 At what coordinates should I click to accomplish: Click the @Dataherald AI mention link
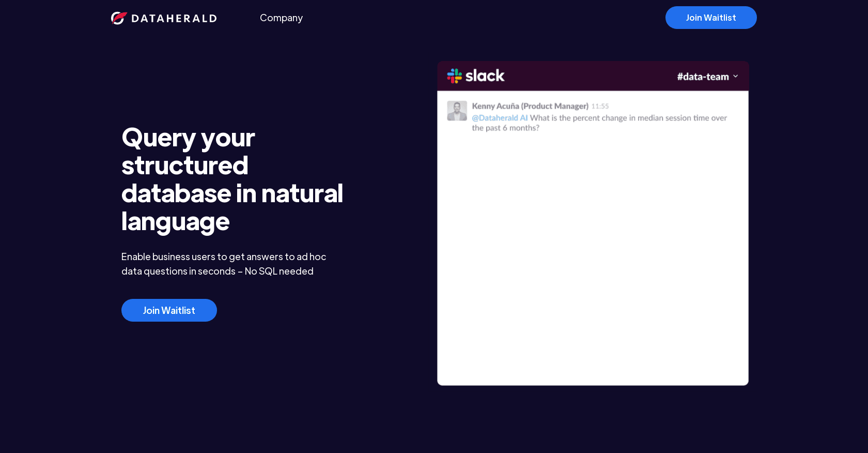(x=500, y=118)
